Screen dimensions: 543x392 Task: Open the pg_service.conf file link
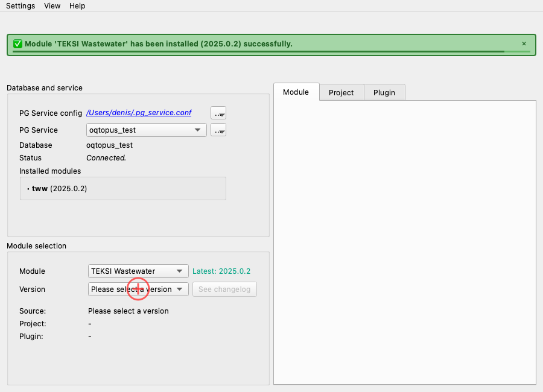pos(139,113)
